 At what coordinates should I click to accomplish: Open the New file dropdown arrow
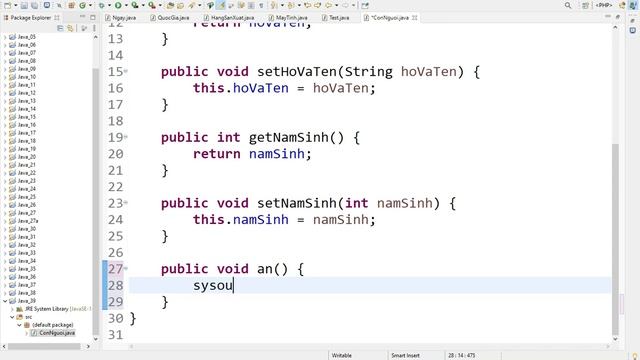(x=16, y=5)
